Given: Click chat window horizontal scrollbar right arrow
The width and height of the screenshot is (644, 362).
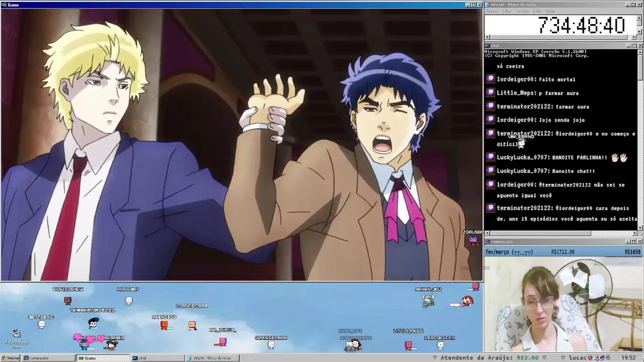Looking at the screenshot, I should [x=634, y=233].
